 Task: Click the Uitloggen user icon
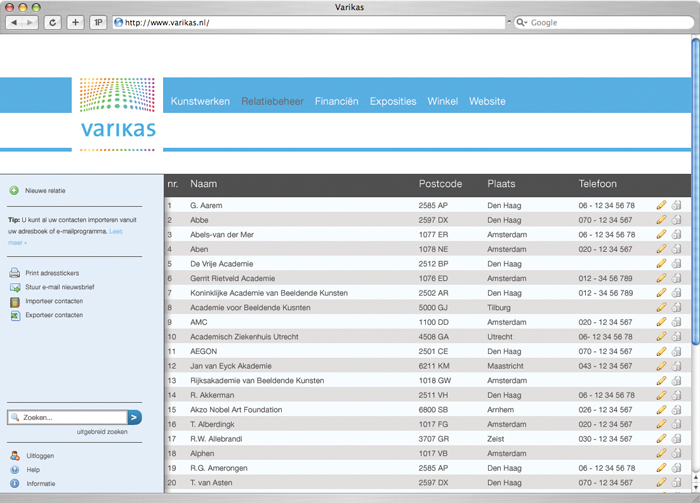click(14, 456)
